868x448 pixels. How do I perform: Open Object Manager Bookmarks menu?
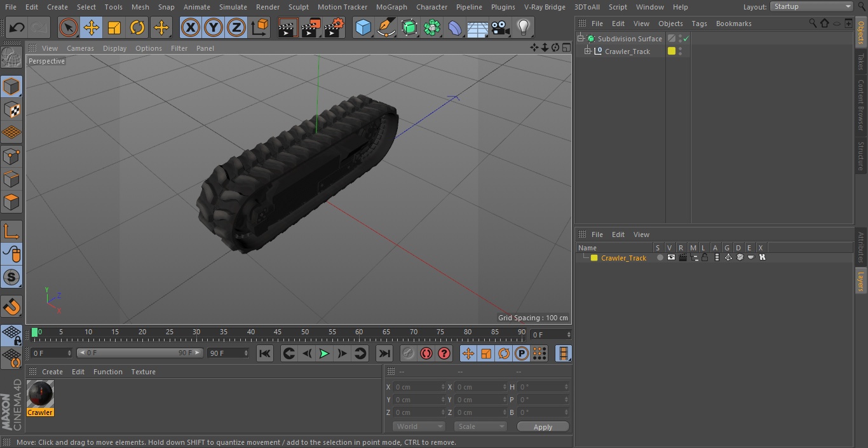[x=733, y=24]
